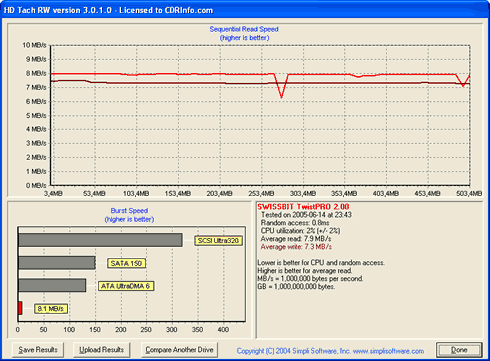The image size is (490, 361).
Task: Select CPU utilization: 2% line
Action: [x=300, y=231]
